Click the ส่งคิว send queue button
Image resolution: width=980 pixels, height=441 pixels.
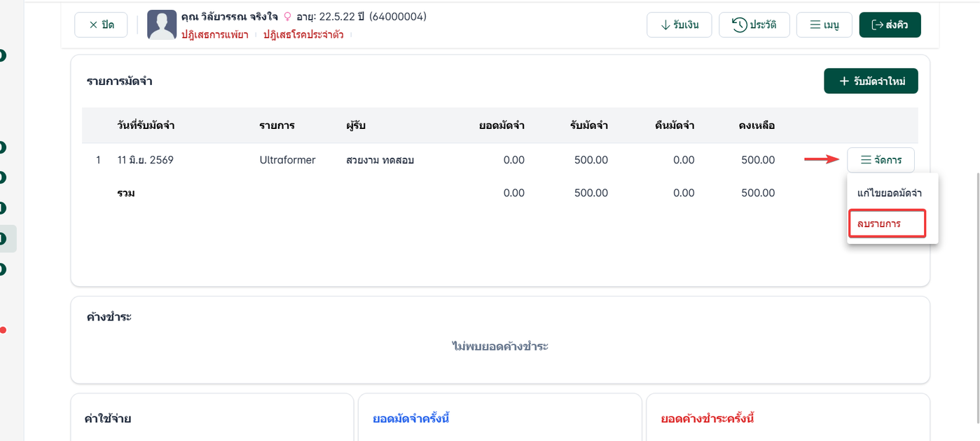tap(890, 25)
